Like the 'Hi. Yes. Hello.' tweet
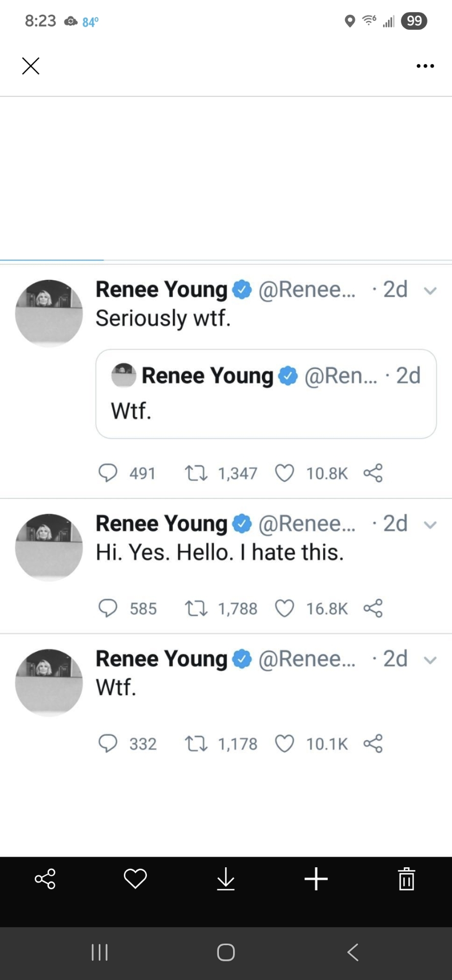 coord(284,609)
